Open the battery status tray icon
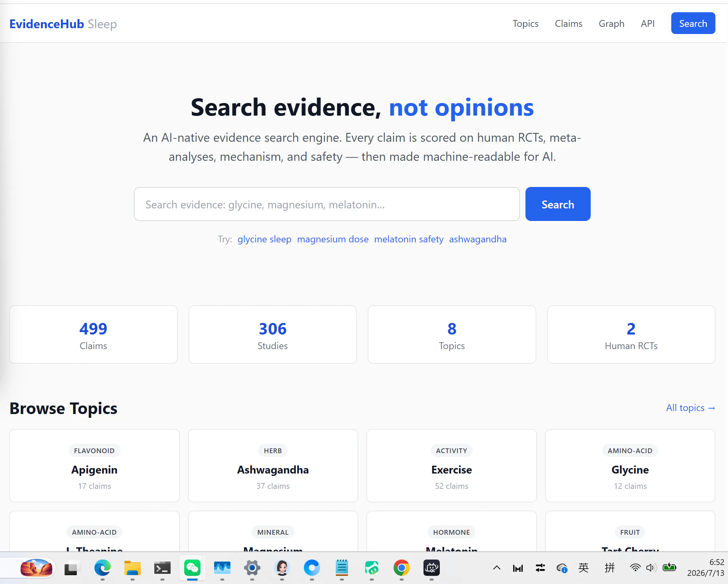Viewport: 728px width, 584px height. [669, 567]
